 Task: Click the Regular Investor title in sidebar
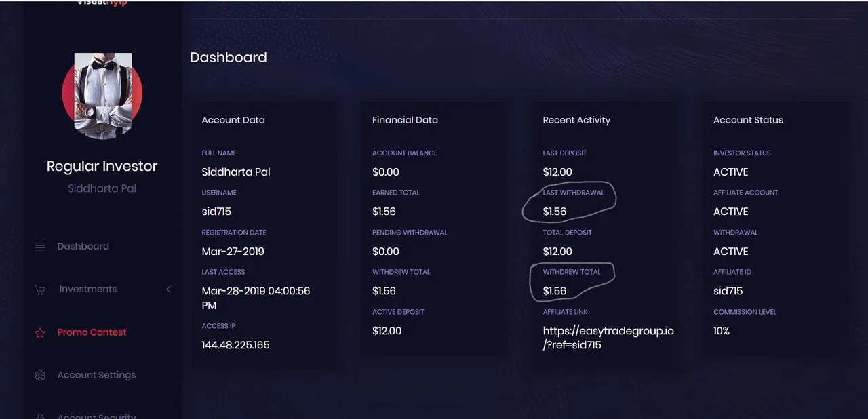coord(102,166)
